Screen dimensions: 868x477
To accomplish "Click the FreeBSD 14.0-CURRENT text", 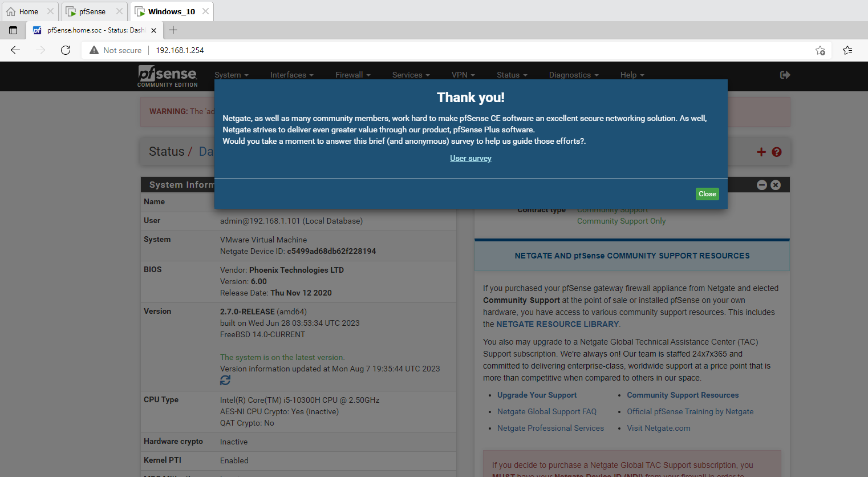I will 262,334.
